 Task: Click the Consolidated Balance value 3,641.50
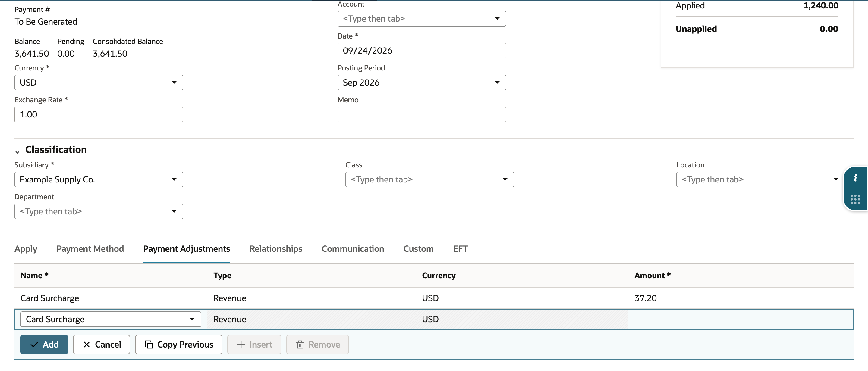(110, 54)
